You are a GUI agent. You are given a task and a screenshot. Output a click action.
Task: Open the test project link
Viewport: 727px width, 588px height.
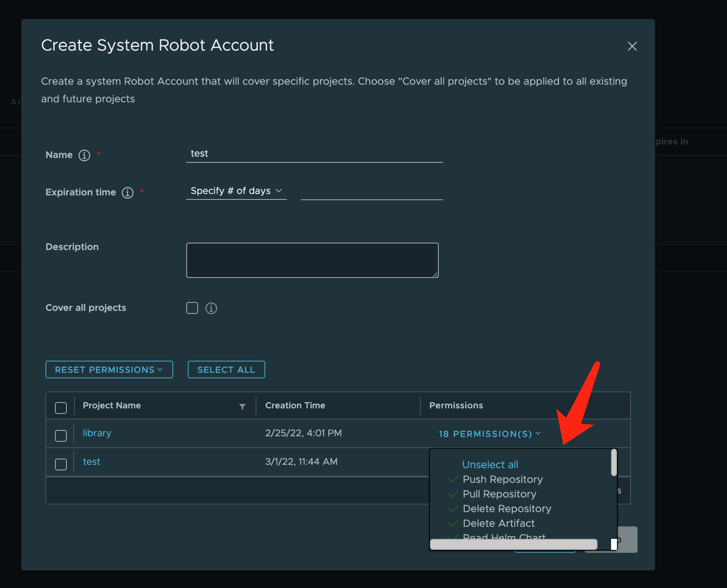[91, 462]
